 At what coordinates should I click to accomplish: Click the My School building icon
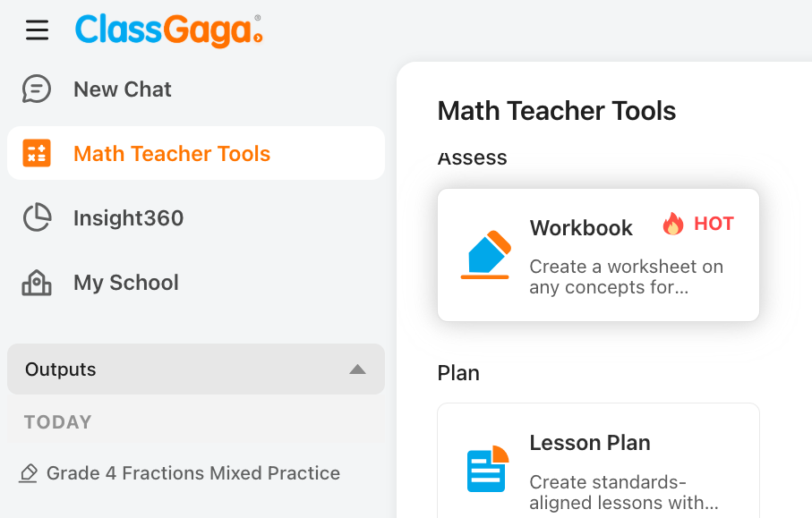tap(37, 283)
